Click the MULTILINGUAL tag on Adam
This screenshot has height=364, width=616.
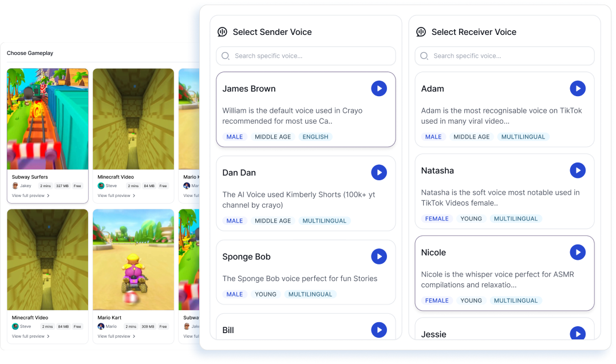click(x=523, y=137)
